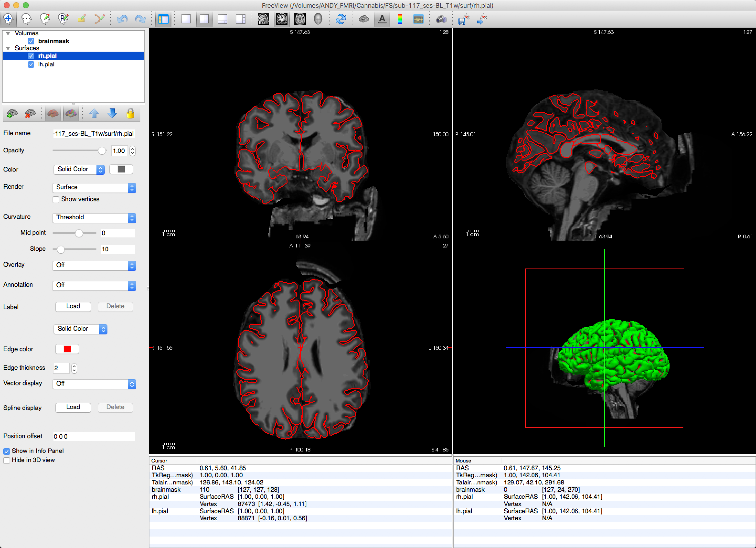Screen dimensions: 756x548
Task: Move layer down with blue down arrow
Action: [112, 114]
